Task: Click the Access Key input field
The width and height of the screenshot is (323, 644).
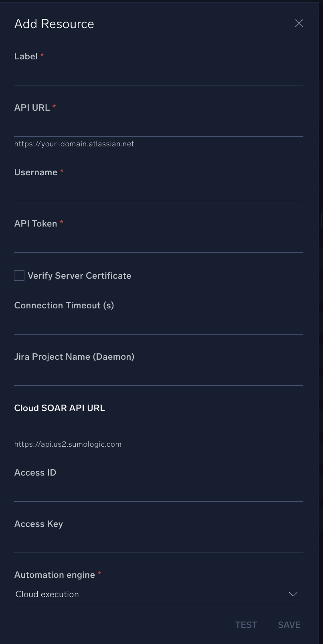Action: [x=158, y=543]
